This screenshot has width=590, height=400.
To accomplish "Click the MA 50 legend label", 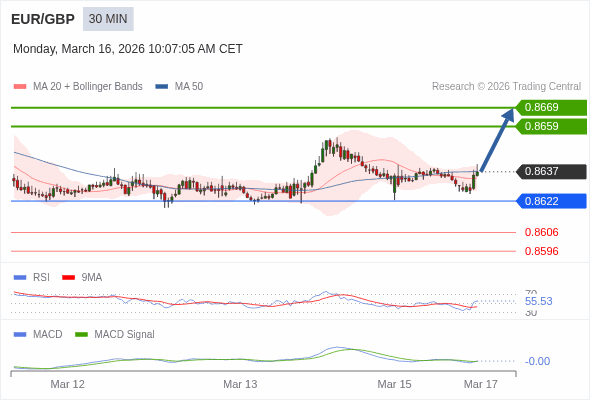I will 189,87.
